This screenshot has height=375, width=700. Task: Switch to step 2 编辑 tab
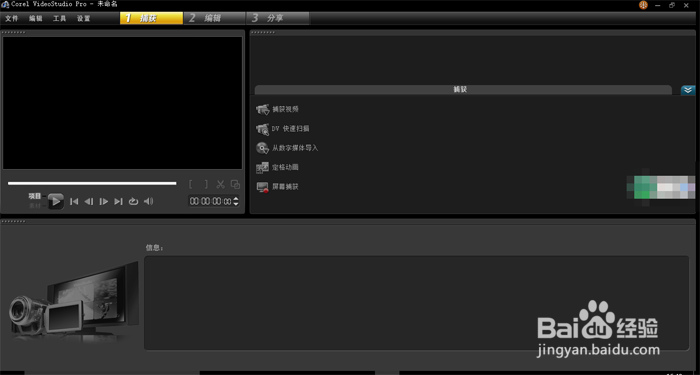[x=214, y=18]
